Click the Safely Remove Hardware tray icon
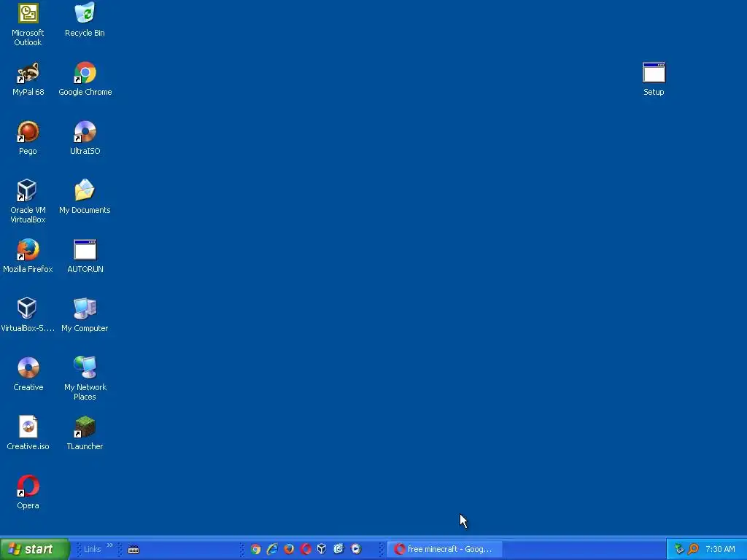The width and height of the screenshot is (747, 560). pos(679,549)
